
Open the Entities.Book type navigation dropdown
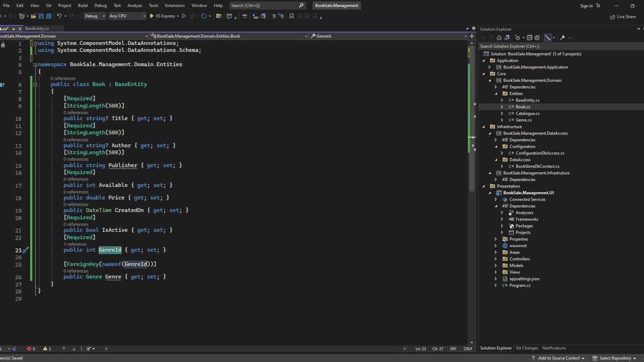click(229, 36)
